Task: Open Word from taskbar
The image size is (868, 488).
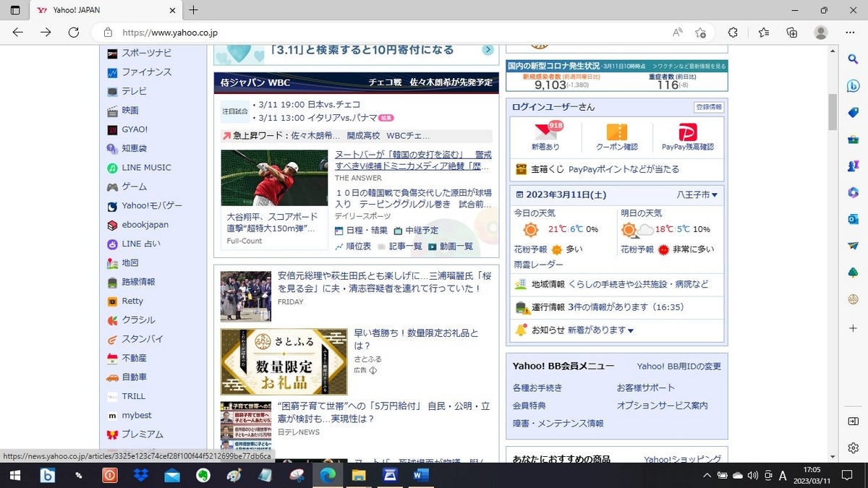Action: pyautogui.click(x=420, y=476)
